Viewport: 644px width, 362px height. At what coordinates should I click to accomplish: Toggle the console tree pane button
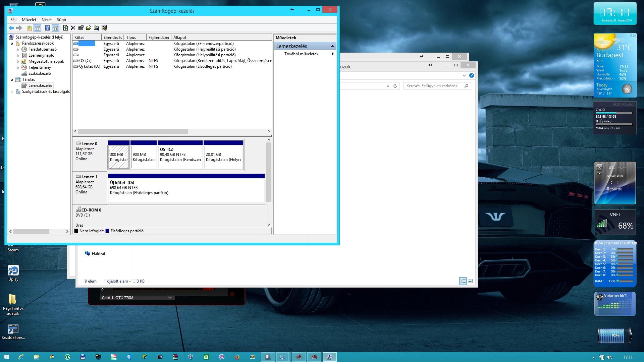(38, 28)
